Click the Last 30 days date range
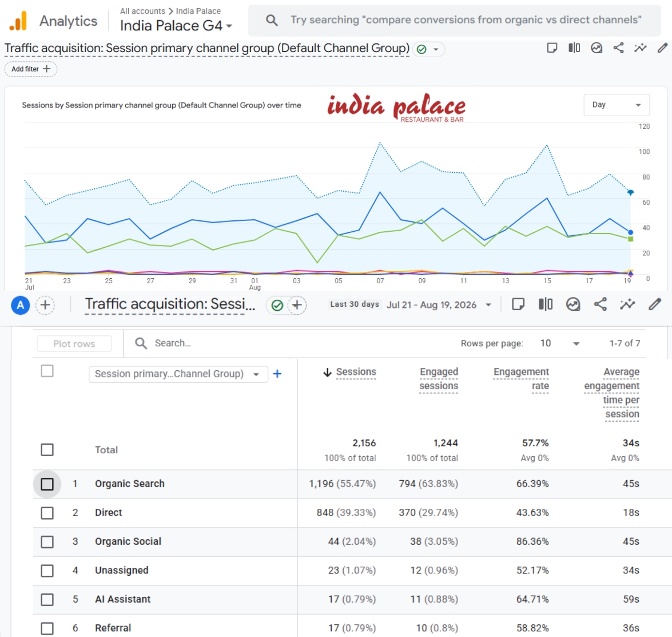Screen dimensions: 672x637 [355, 304]
